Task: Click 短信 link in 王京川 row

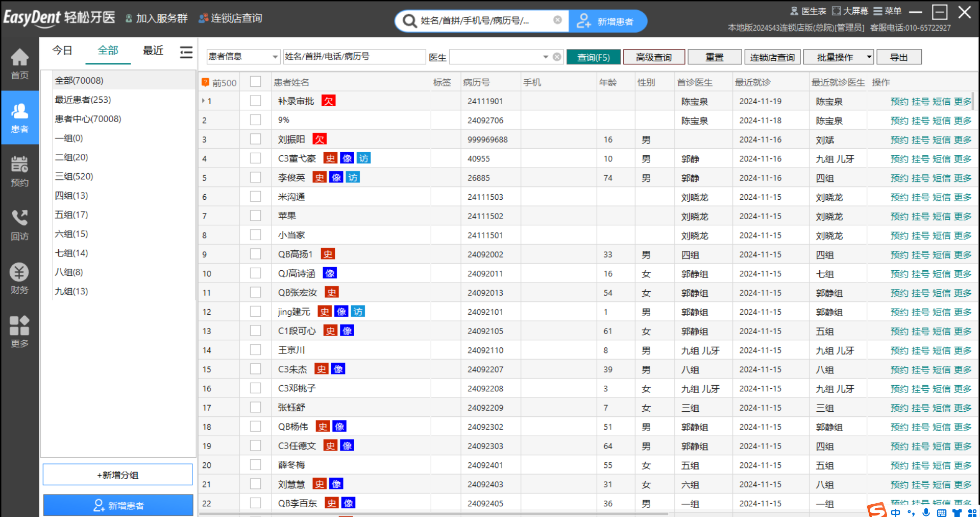Action: click(x=942, y=350)
